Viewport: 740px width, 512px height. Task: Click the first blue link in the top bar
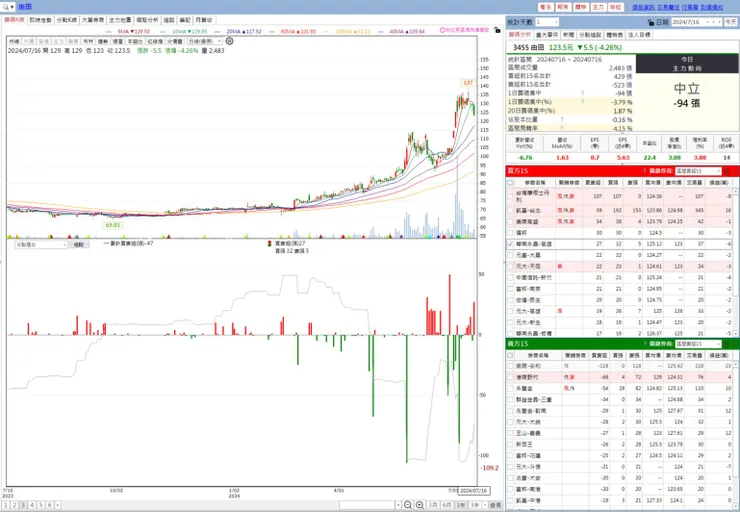pyautogui.click(x=643, y=8)
